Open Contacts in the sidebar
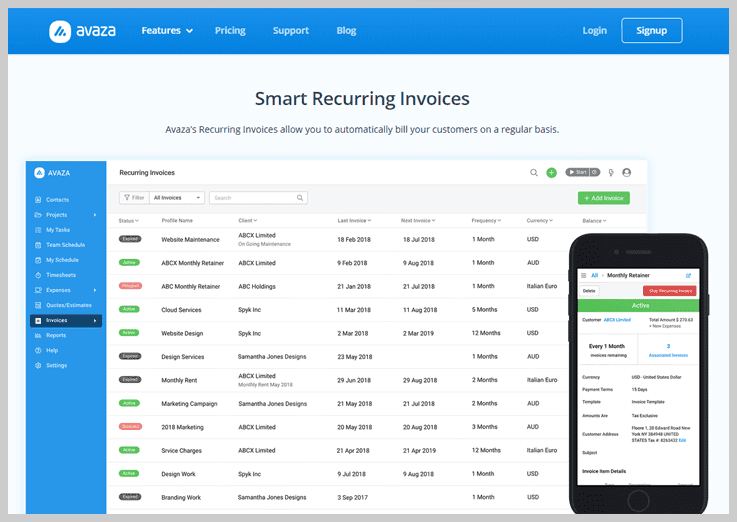Image resolution: width=737 pixels, height=522 pixels. [57, 200]
